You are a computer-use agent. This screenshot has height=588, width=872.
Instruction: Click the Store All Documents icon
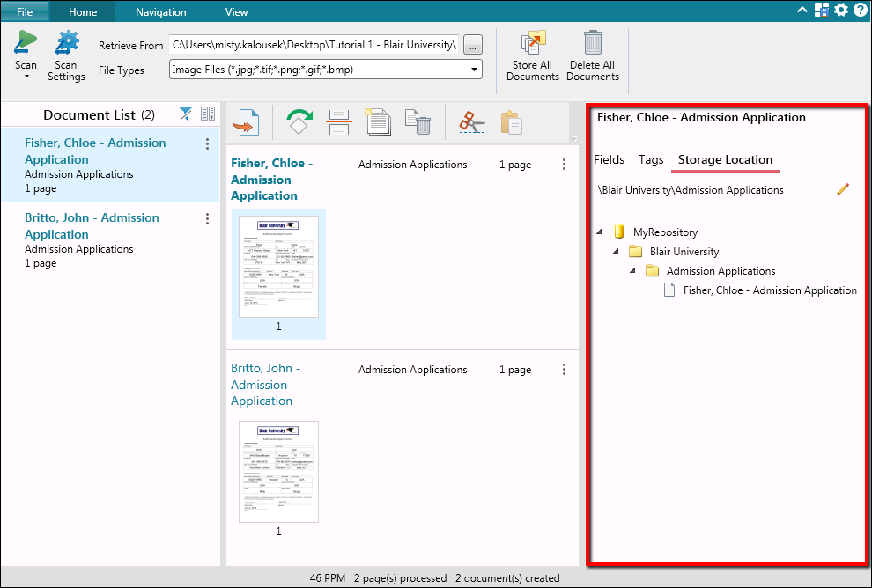pyautogui.click(x=533, y=44)
